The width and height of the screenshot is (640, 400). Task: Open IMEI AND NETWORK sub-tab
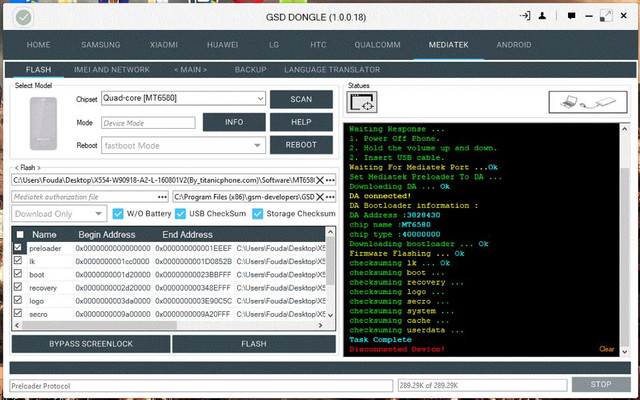pyautogui.click(x=112, y=70)
